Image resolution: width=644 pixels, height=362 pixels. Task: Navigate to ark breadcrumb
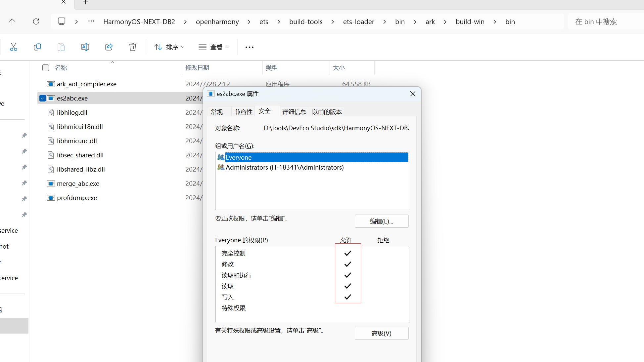coord(430,22)
